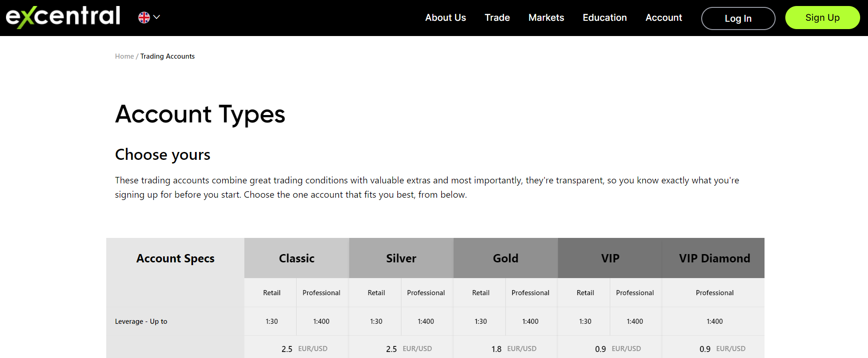Click the Leverage - Up to row label
The height and width of the screenshot is (358, 868).
pyautogui.click(x=141, y=322)
